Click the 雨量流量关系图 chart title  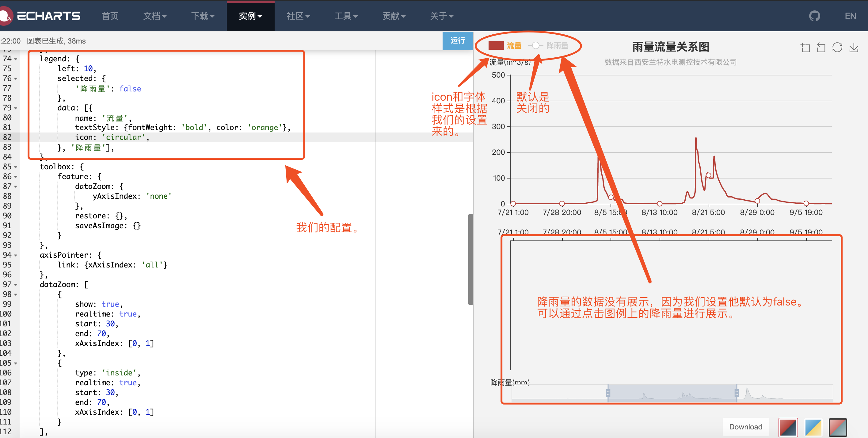tap(671, 47)
